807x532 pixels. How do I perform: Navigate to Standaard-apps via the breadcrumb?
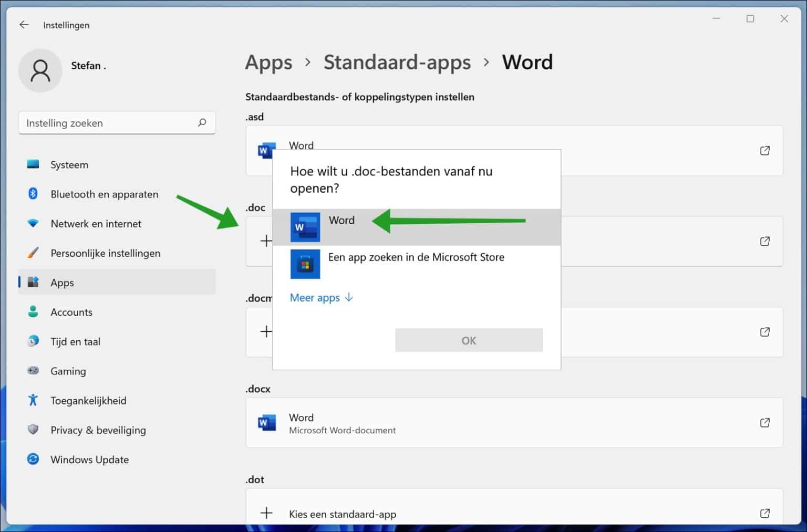pos(397,62)
